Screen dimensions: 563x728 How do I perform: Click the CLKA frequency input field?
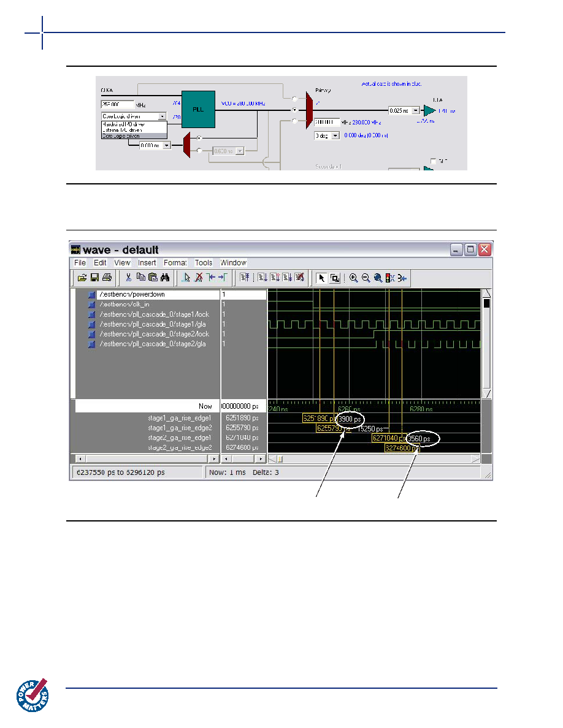pos(118,104)
